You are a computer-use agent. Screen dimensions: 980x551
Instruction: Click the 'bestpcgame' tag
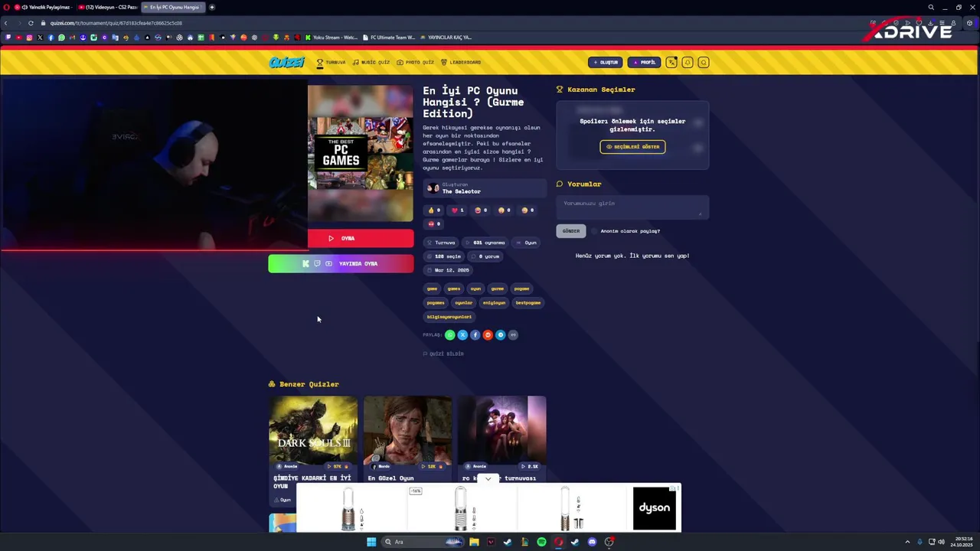pos(528,303)
